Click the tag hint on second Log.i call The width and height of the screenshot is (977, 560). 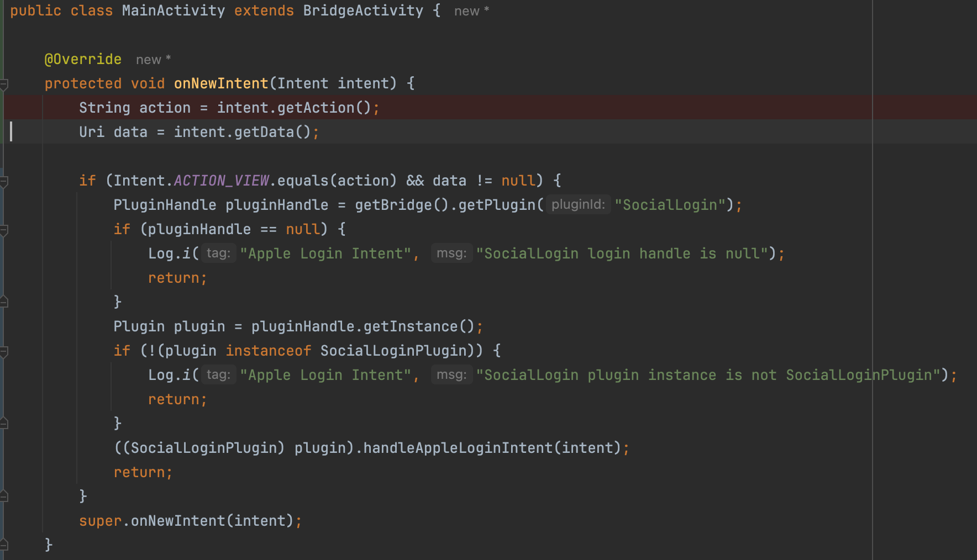(218, 374)
